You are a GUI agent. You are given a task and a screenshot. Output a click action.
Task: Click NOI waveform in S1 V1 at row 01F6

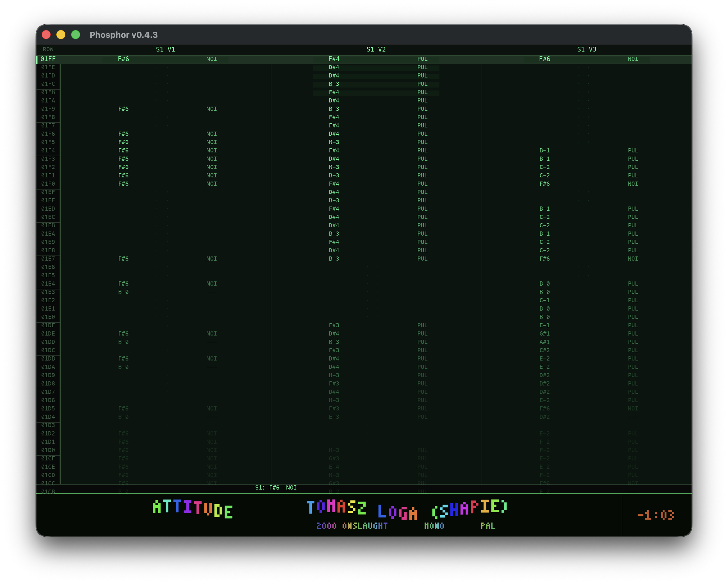coord(212,134)
